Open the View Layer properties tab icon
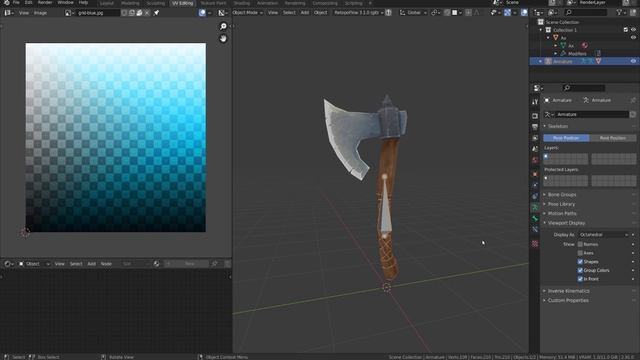 coord(535,138)
